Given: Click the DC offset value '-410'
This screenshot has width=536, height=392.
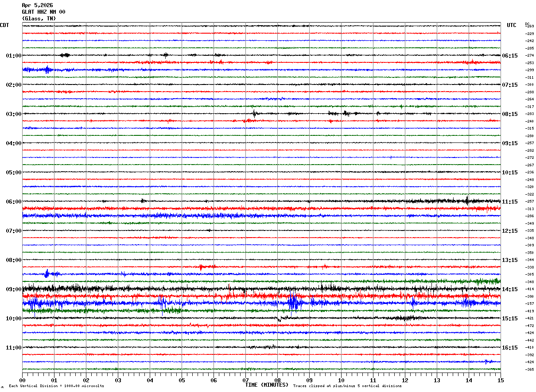Looking at the screenshot, I should tap(529, 347).
